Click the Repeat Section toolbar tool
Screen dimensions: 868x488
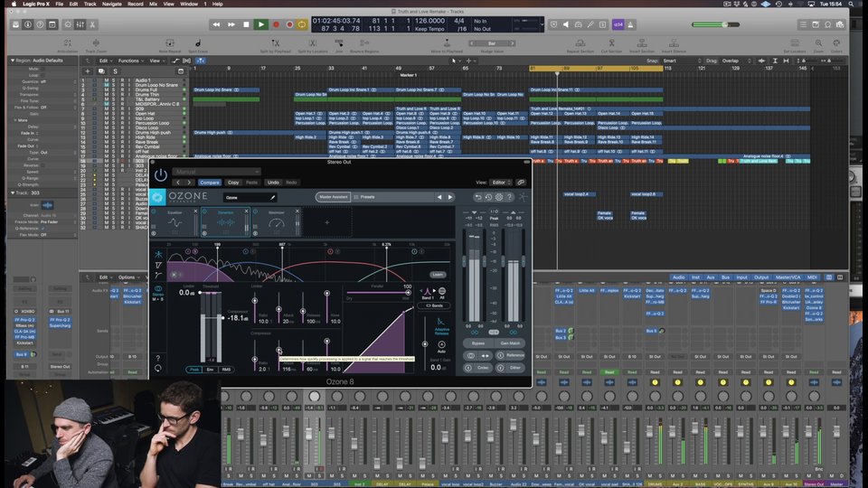580,46
